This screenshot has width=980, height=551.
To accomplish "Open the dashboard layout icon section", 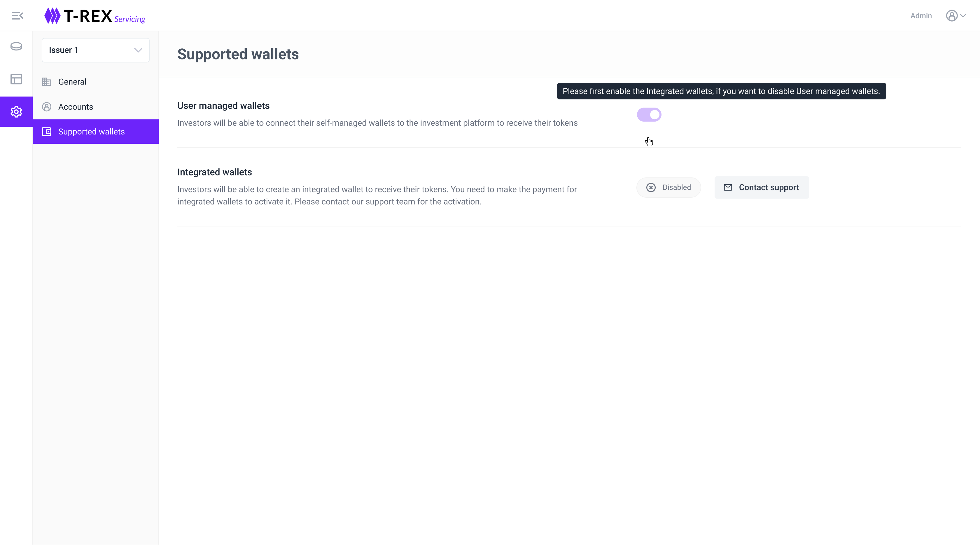I will [16, 79].
